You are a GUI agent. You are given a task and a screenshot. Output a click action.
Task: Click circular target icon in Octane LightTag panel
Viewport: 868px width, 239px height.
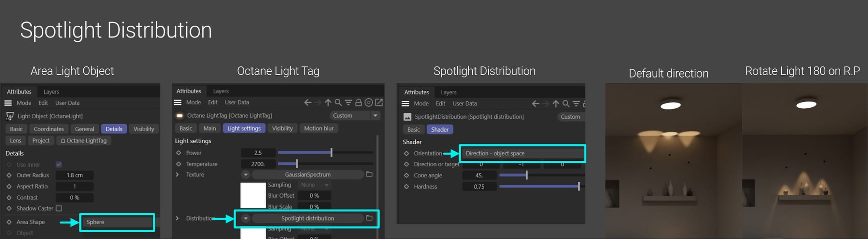(368, 103)
